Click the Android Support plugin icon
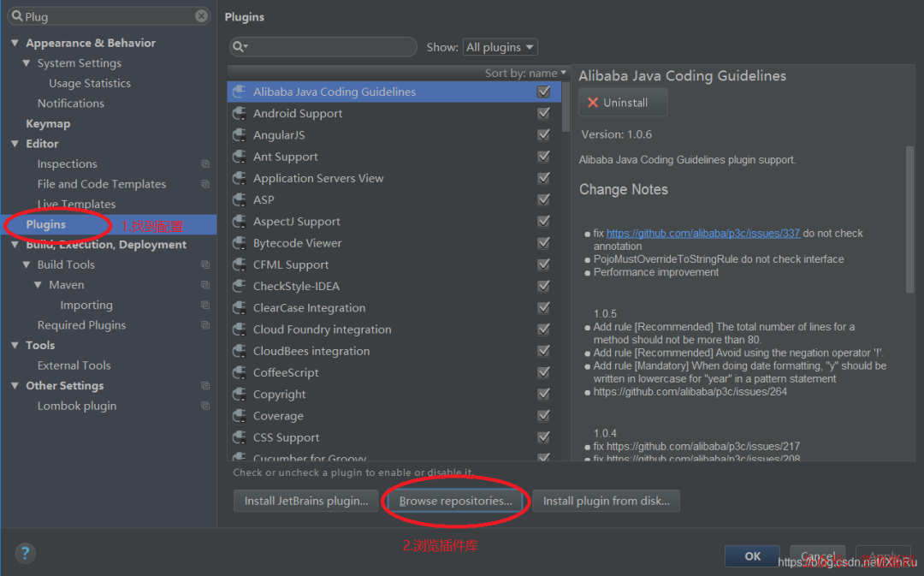Viewport: 924px width, 576px height. (x=240, y=113)
